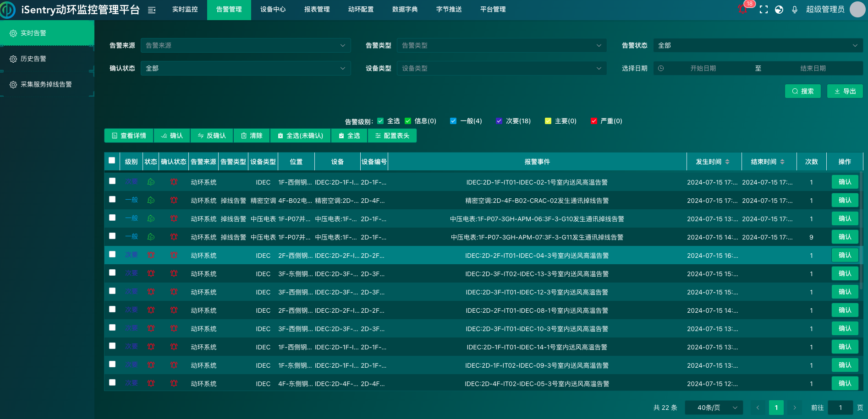
Task: Click the 全选(未确认) toolbar button
Action: click(301, 136)
